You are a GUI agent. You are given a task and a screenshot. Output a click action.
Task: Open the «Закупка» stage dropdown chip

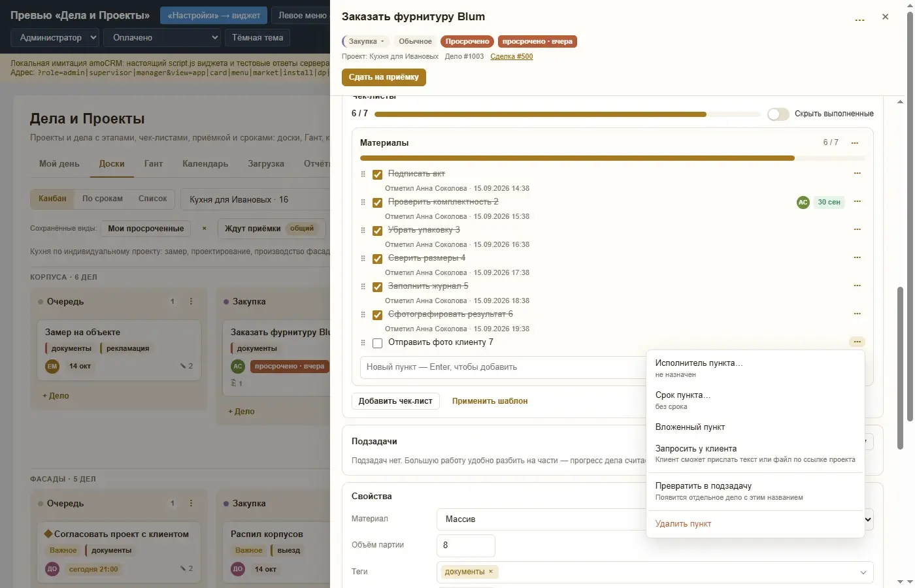click(x=366, y=41)
